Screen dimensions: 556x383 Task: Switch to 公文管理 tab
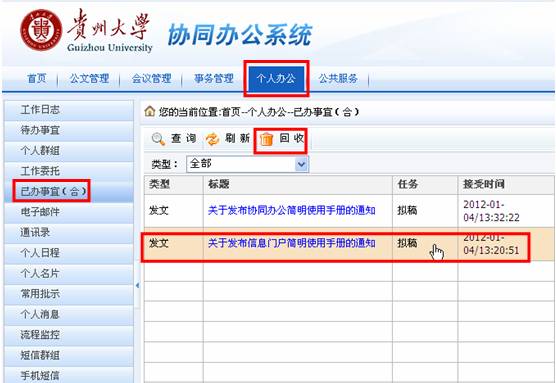[89, 78]
